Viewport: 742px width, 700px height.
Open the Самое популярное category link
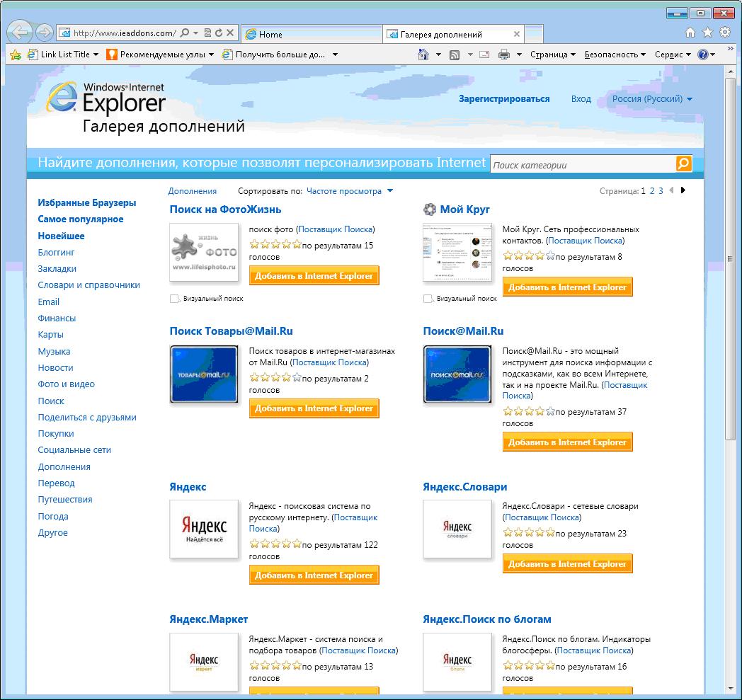click(x=81, y=219)
